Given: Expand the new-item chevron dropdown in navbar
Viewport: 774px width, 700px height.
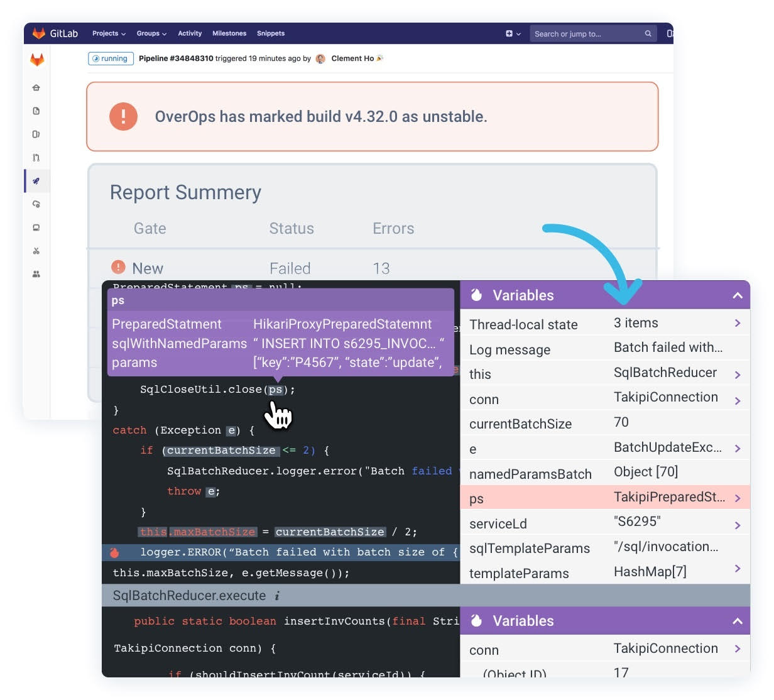Looking at the screenshot, I should (x=518, y=34).
